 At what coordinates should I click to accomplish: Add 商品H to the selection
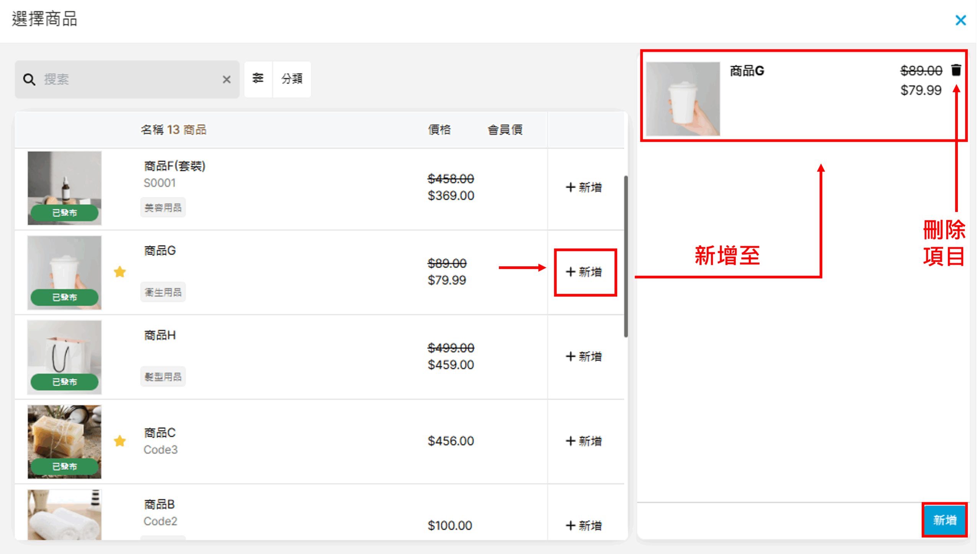pos(584,357)
